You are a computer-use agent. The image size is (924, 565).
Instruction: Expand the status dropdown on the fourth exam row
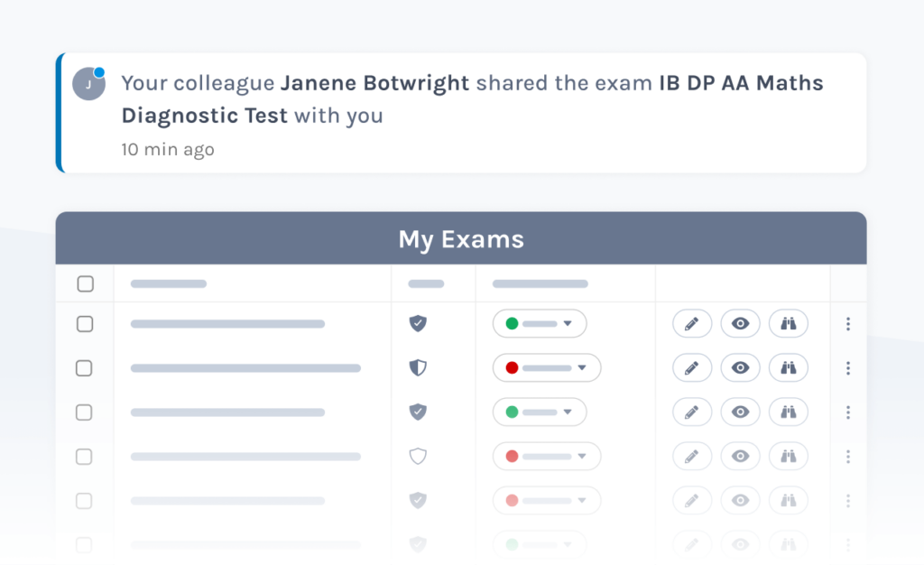tap(547, 456)
